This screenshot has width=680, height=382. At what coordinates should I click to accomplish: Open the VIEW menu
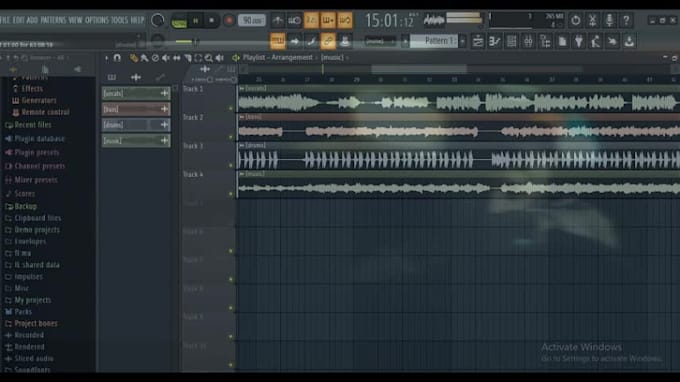click(75, 20)
